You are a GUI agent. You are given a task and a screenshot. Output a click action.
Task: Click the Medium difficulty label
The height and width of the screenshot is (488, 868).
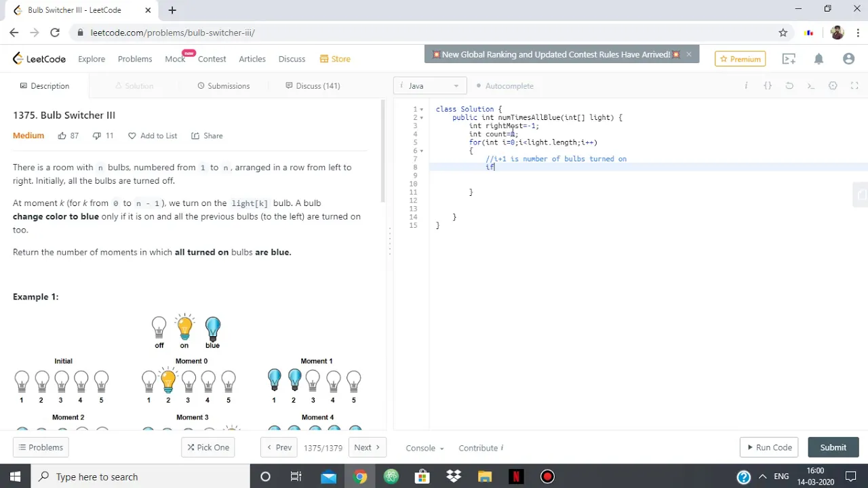[x=28, y=136]
